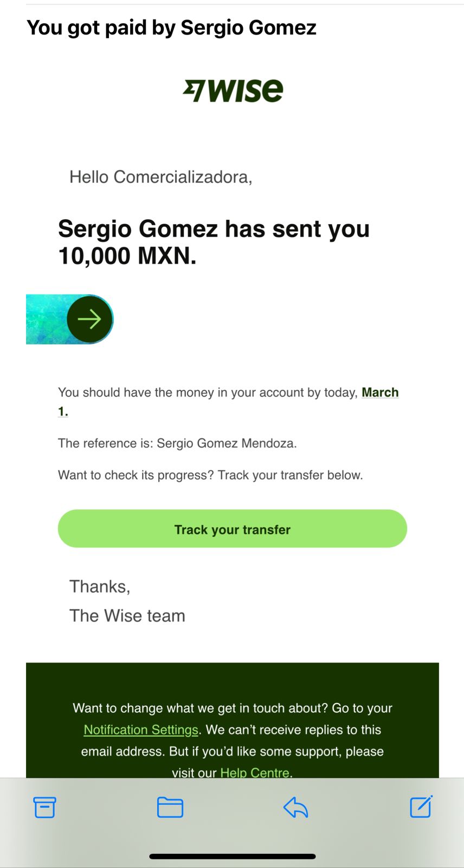Tap the 'Want to check its progress?' line
The width and height of the screenshot is (464, 868).
pyautogui.click(x=210, y=475)
